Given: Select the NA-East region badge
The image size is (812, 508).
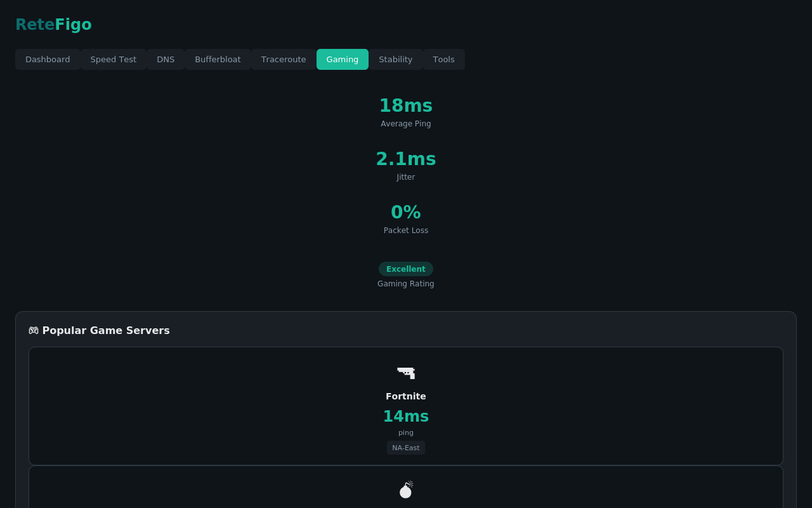Looking at the screenshot, I should tap(406, 448).
